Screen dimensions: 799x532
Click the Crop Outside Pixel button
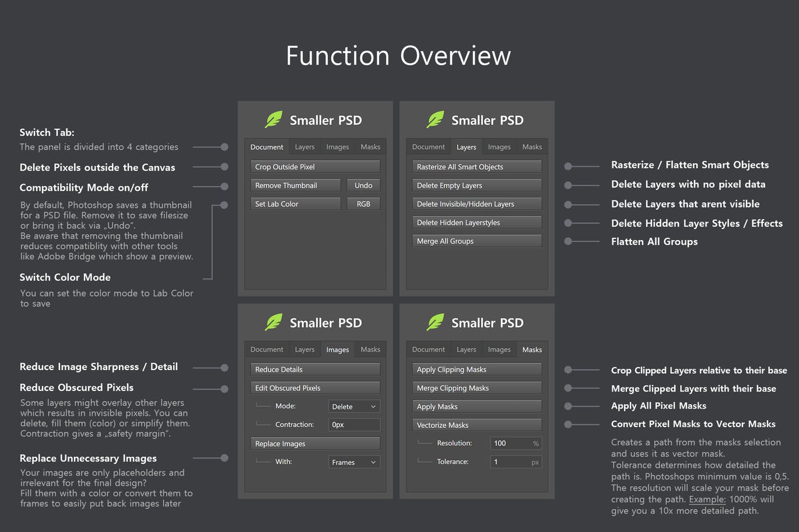coord(315,166)
